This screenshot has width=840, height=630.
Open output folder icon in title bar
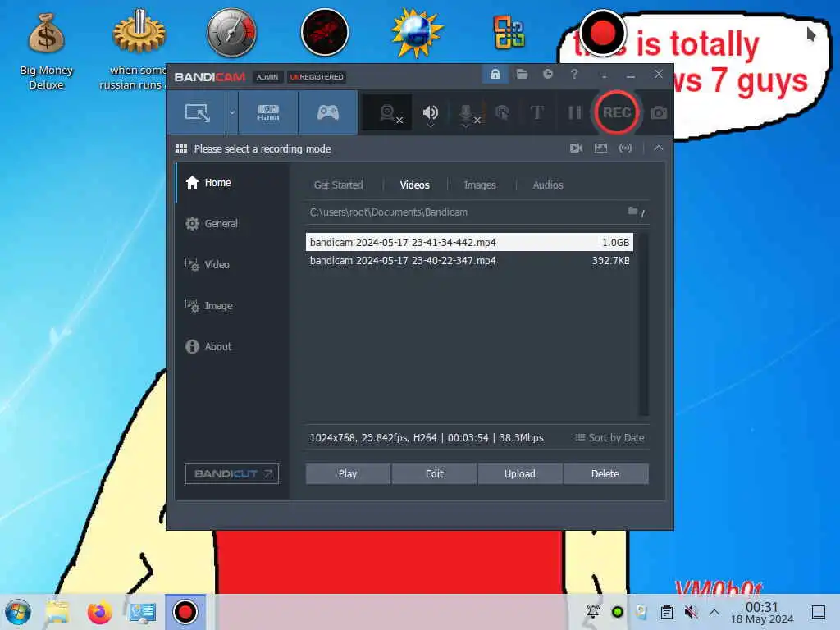pyautogui.click(x=522, y=74)
